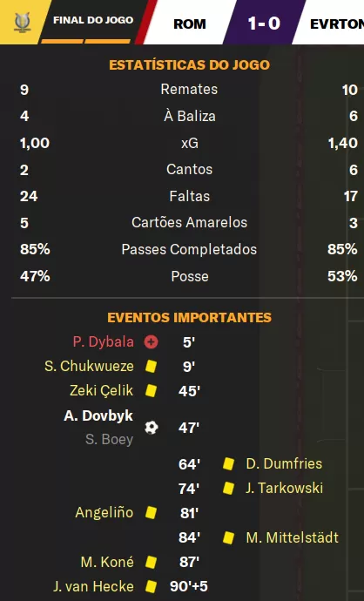Click the 1-0 score box

(x=264, y=23)
